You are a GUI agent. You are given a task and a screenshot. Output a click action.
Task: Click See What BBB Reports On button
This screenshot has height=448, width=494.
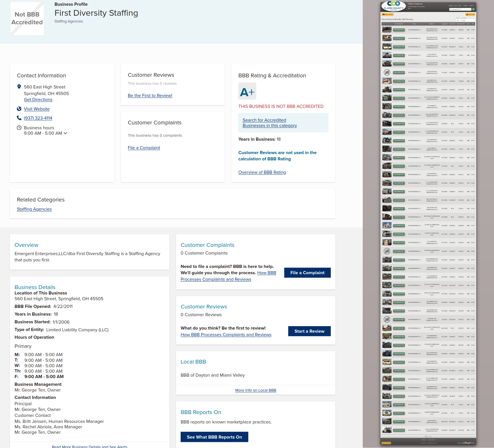coord(214,437)
